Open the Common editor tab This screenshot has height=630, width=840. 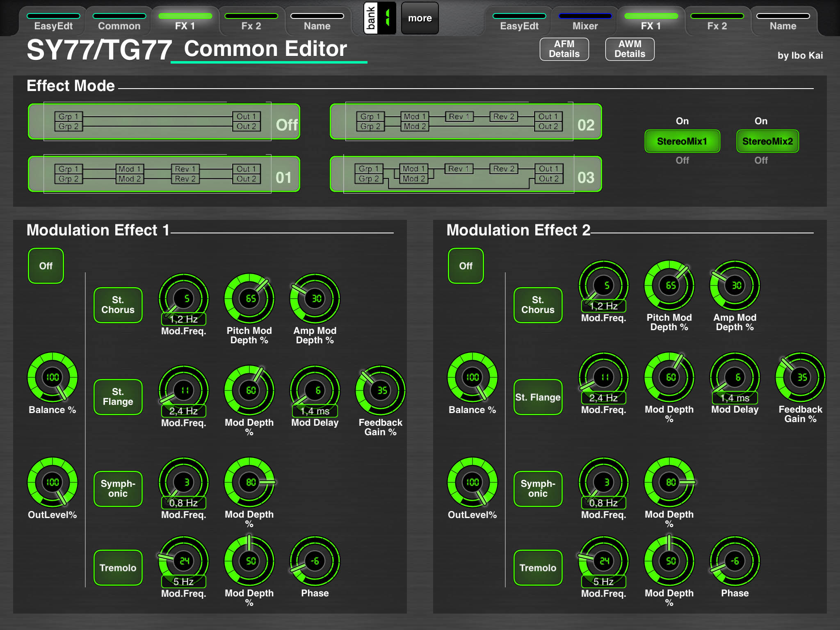coord(119,21)
